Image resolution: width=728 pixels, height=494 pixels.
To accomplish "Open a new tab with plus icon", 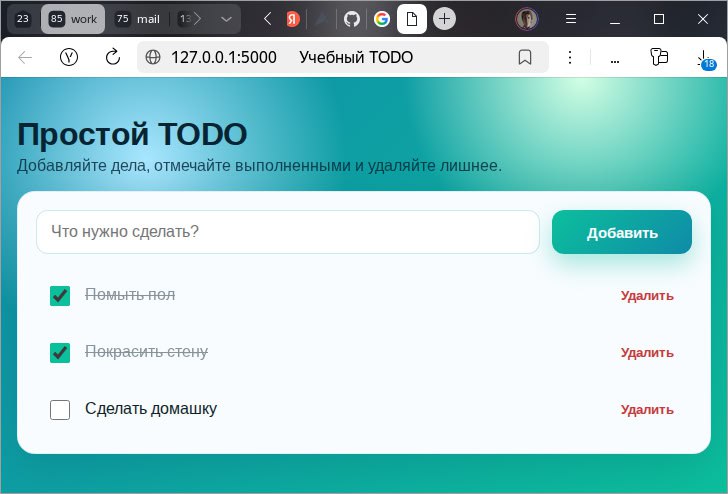I will click(x=445, y=19).
